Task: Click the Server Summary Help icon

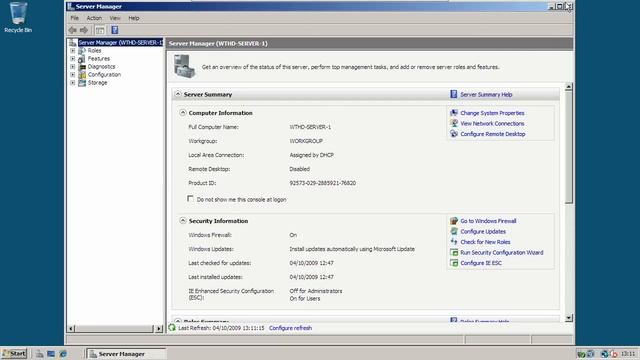Action: [x=453, y=94]
